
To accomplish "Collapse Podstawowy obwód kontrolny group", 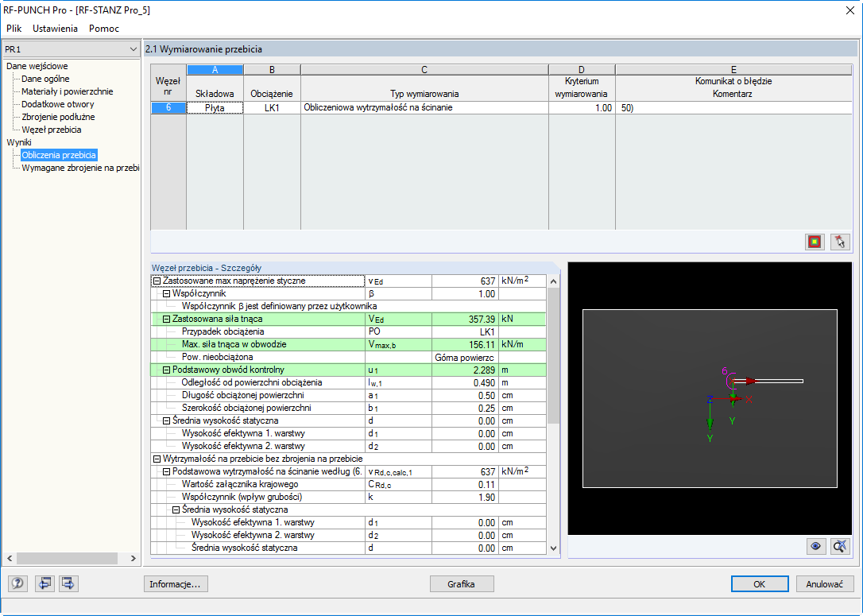I will [166, 370].
